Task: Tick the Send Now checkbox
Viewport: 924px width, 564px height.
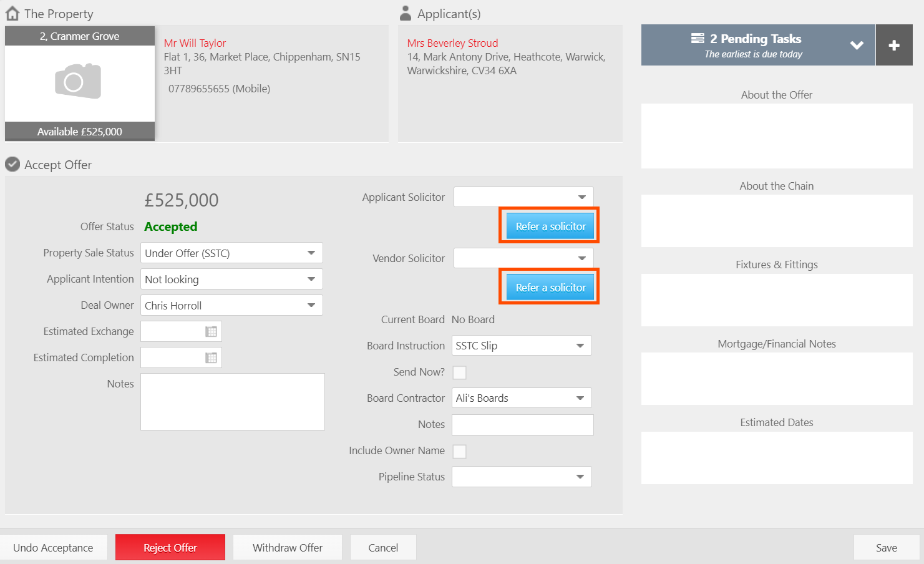Action: tap(459, 372)
